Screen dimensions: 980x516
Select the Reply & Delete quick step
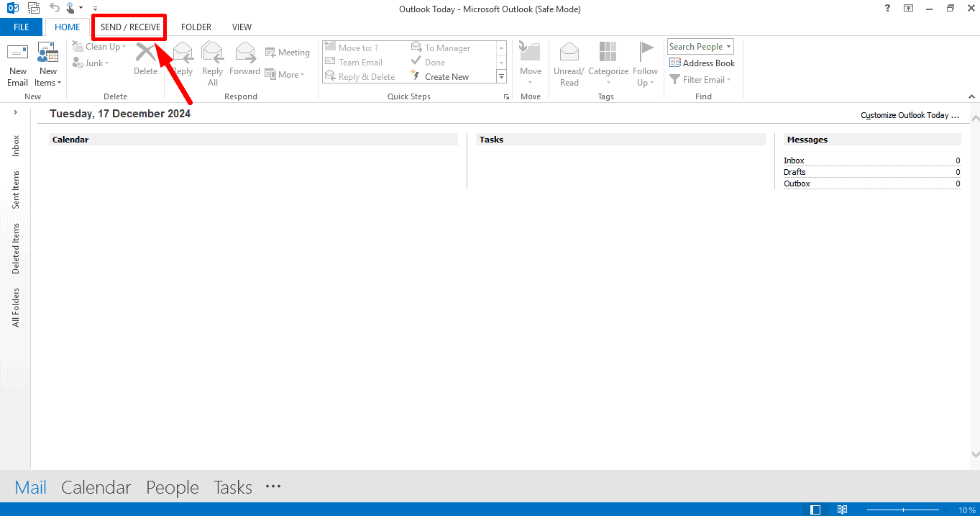click(360, 77)
